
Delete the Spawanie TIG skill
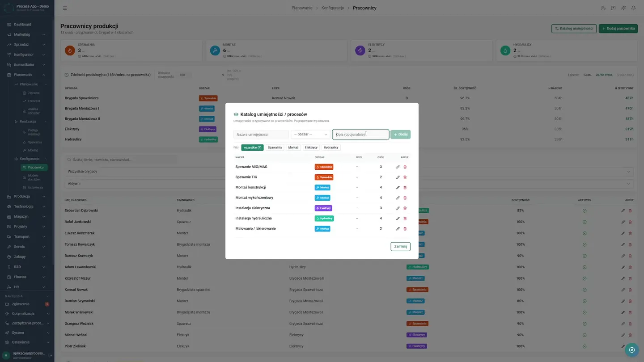405,177
